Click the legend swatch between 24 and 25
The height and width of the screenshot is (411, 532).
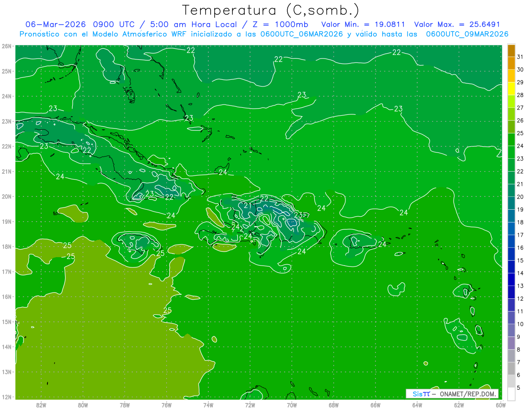tap(511, 140)
